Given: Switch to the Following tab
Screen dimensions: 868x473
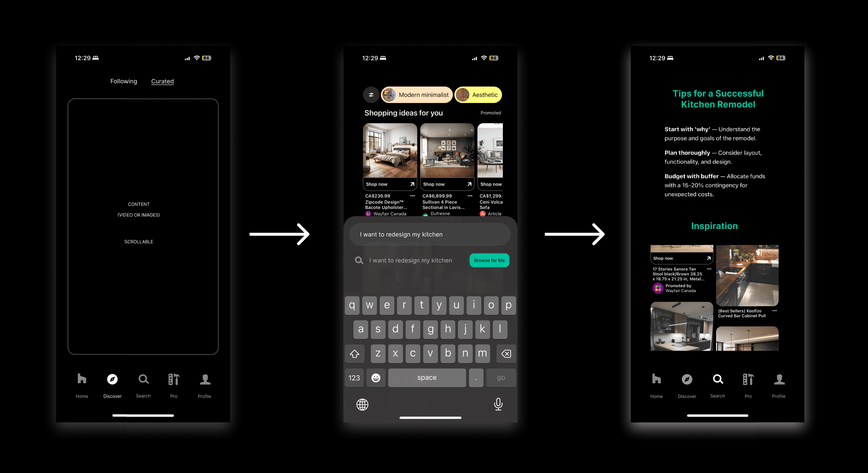Looking at the screenshot, I should (x=123, y=82).
